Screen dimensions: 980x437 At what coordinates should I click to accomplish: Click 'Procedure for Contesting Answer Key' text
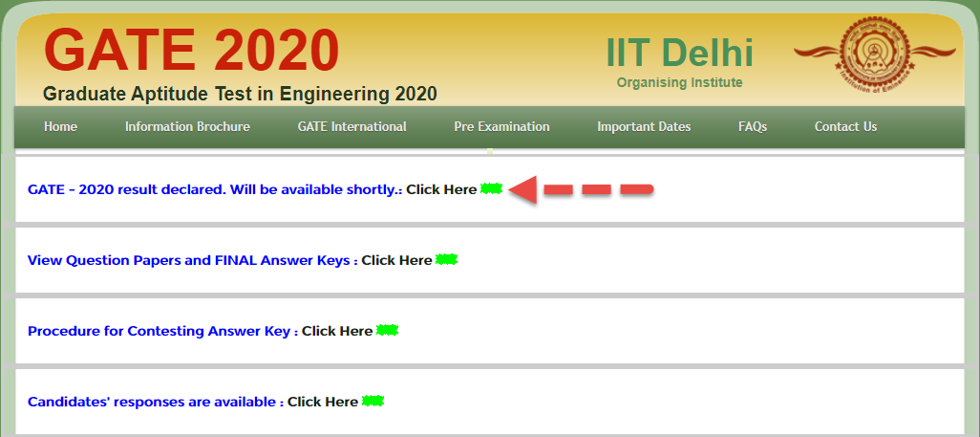pyautogui.click(x=163, y=331)
